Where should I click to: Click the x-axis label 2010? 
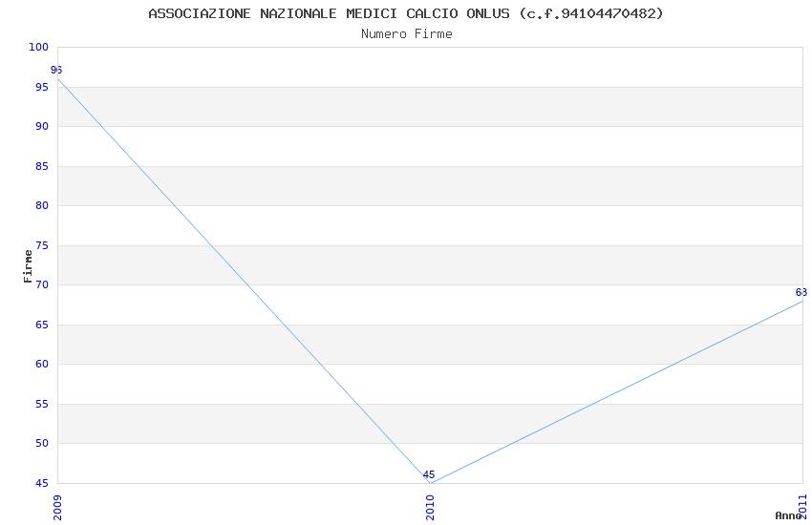pos(430,508)
